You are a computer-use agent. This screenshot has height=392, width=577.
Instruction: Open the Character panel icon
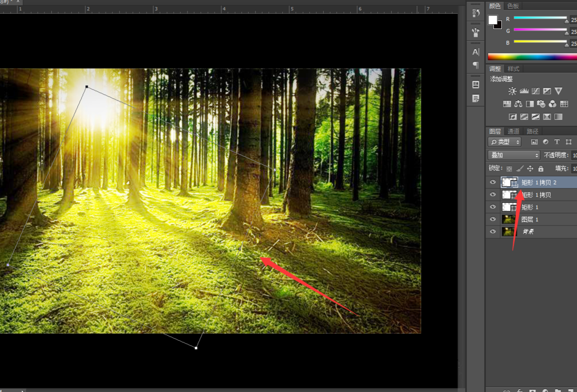click(x=475, y=52)
